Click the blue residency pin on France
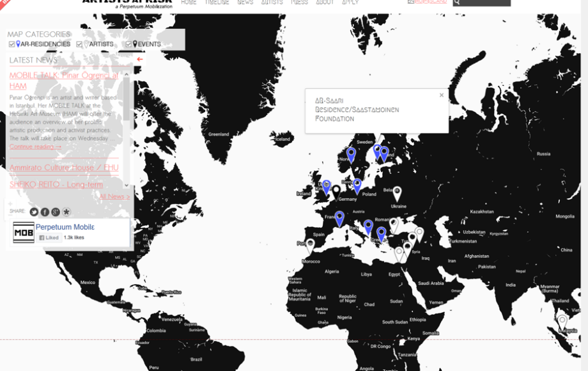The image size is (588, 371). click(x=339, y=218)
